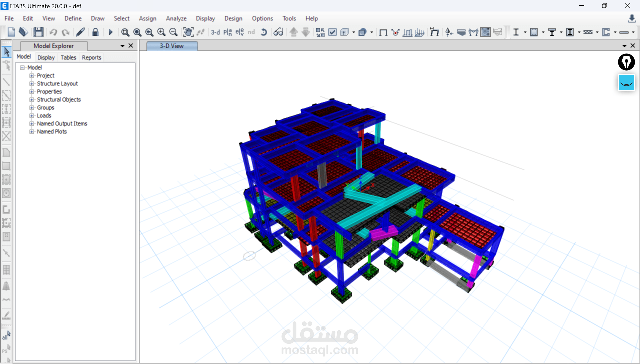Click the Rotate 3D view icon
Viewport: 640px width, 364px height.
pyautogui.click(x=264, y=32)
